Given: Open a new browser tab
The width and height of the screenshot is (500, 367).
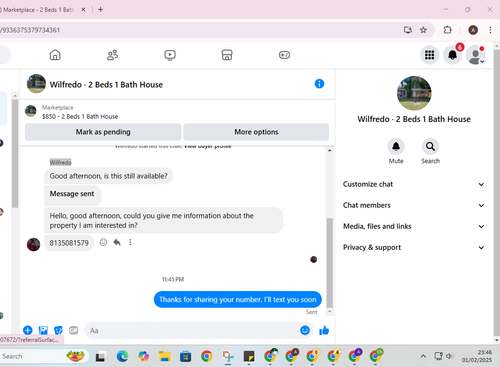Looking at the screenshot, I should (x=100, y=10).
